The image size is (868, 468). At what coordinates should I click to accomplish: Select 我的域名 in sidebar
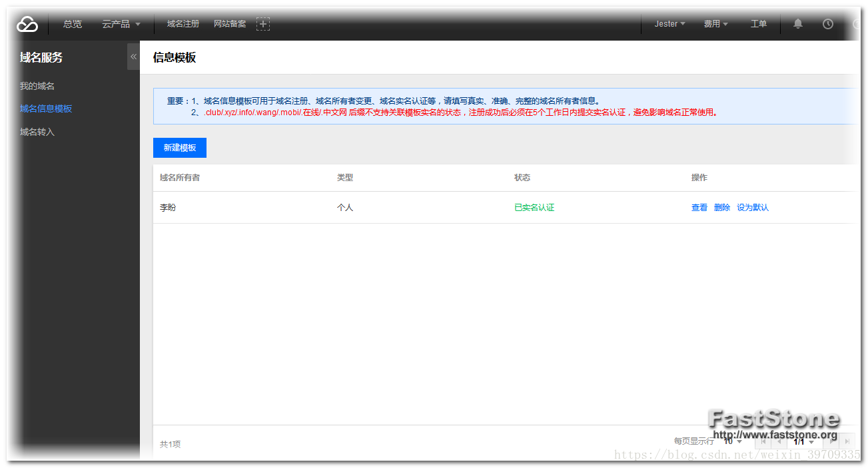pyautogui.click(x=37, y=86)
